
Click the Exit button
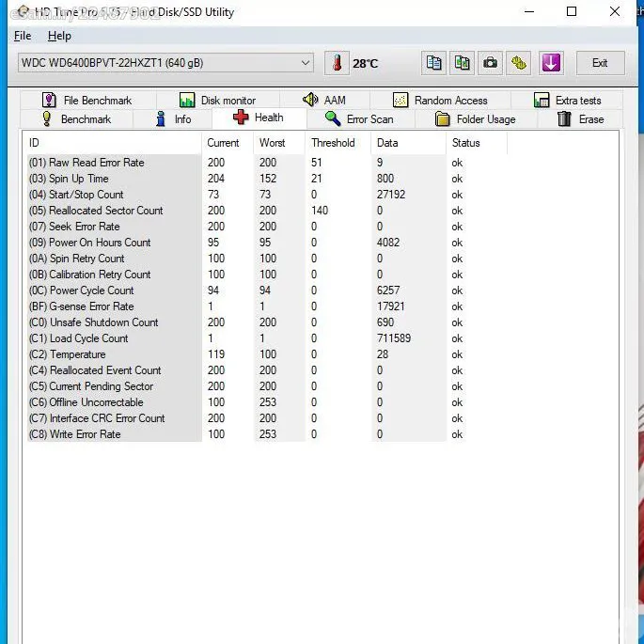[599, 63]
